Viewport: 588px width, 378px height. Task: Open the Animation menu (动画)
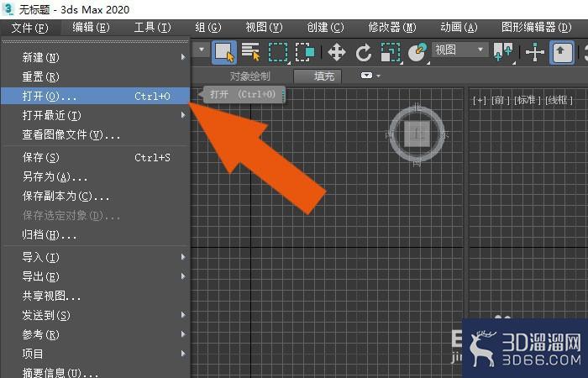459,28
